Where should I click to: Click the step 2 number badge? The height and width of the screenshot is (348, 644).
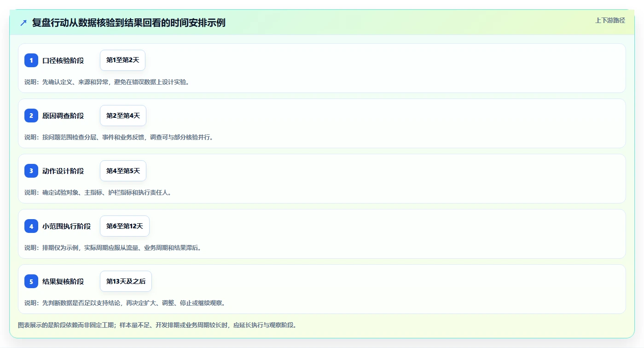point(31,116)
